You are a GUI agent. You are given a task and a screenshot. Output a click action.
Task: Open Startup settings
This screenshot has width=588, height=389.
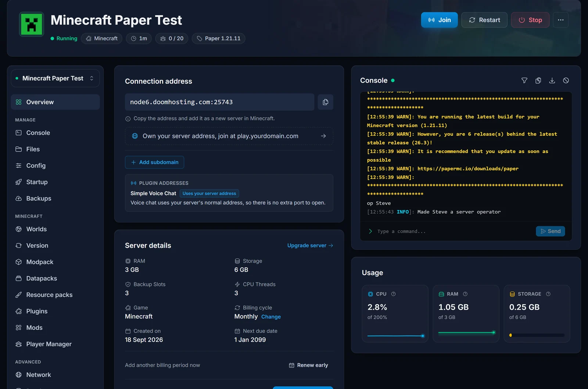click(x=55, y=182)
